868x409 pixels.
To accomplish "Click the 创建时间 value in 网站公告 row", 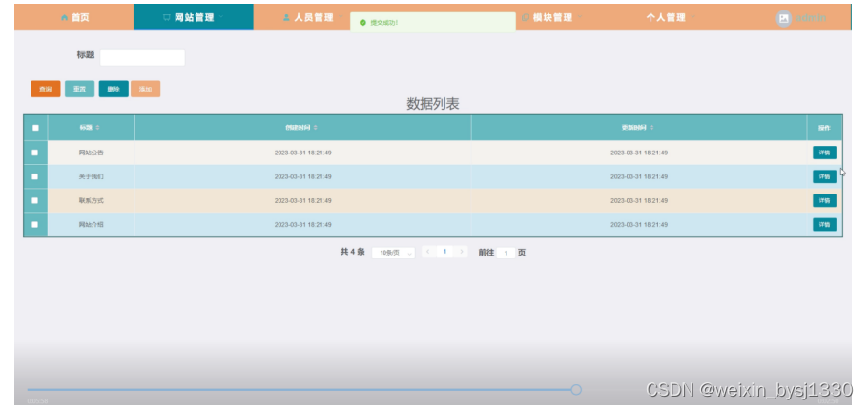I will coord(302,153).
